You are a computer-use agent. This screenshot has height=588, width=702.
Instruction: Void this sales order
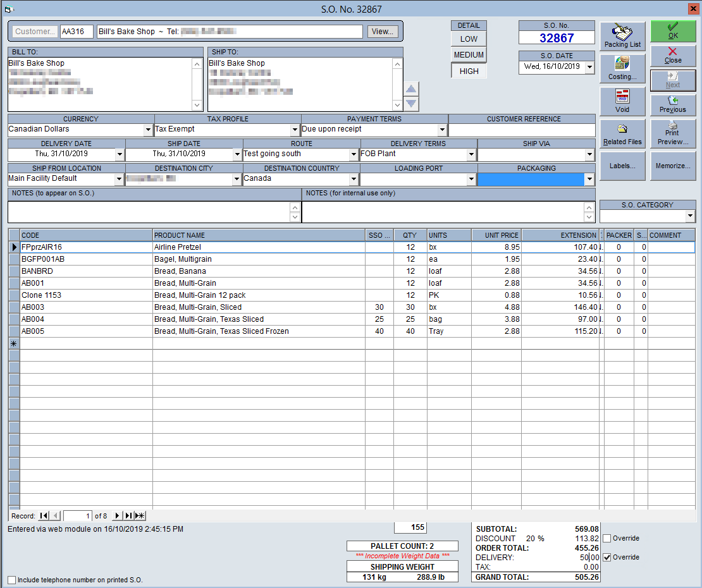(x=622, y=101)
